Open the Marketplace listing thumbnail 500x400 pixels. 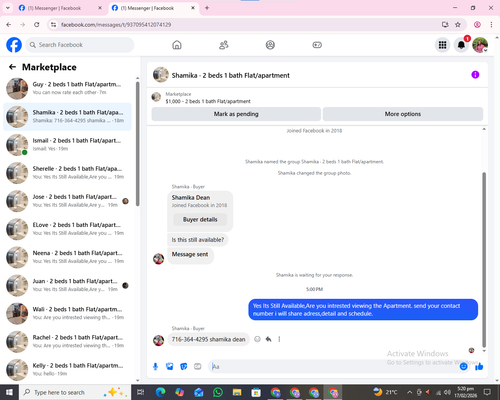pos(156,97)
